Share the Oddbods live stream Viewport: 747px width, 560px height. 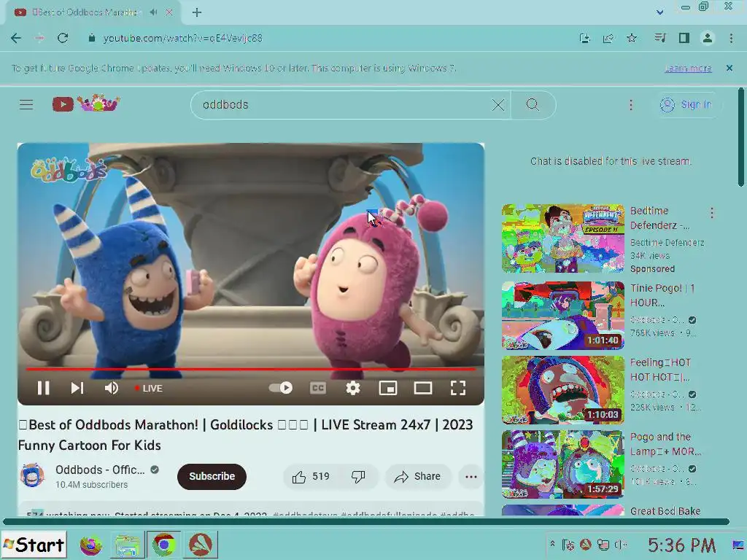pos(418,476)
